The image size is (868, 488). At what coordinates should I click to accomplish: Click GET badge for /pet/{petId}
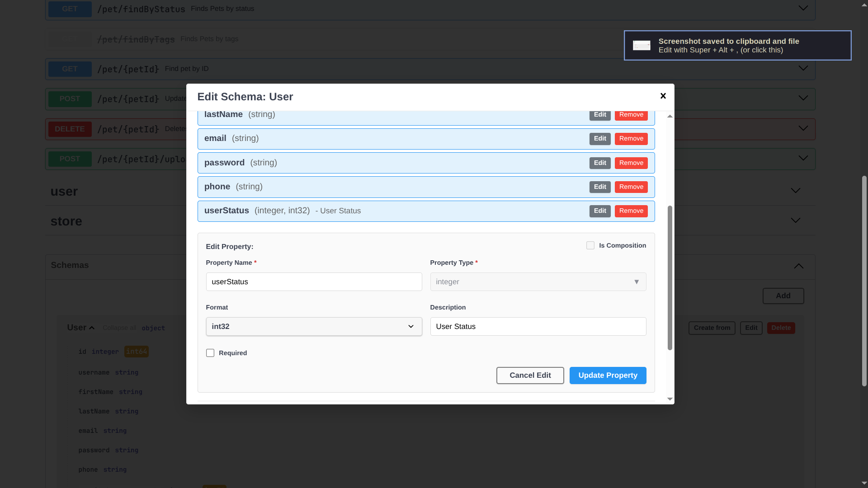tap(70, 69)
